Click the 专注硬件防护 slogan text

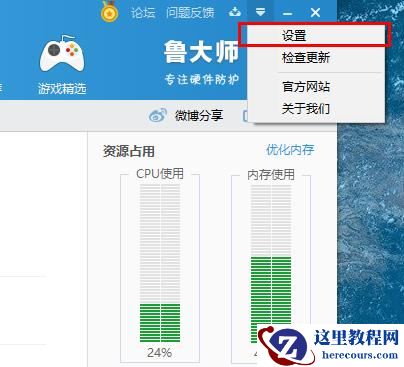(x=202, y=79)
